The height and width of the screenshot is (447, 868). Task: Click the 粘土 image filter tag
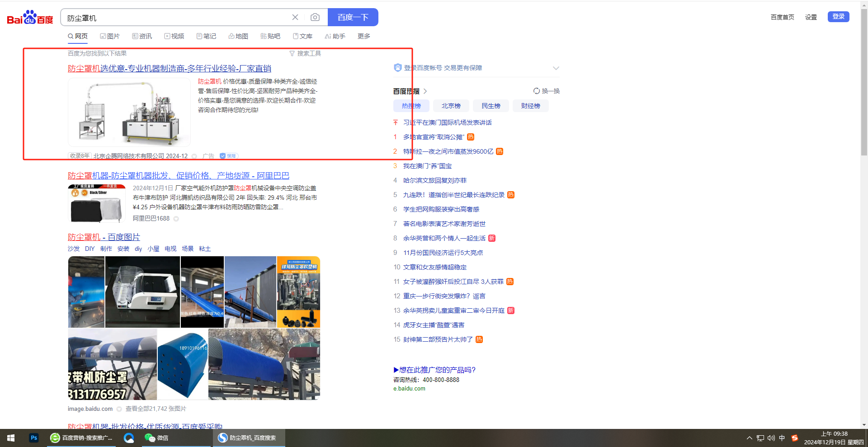(205, 249)
